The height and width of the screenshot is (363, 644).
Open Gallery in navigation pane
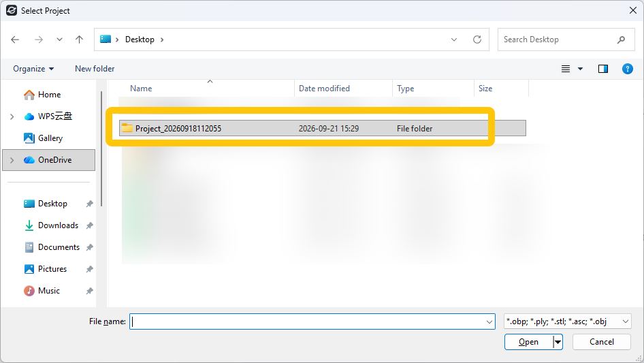click(x=50, y=138)
